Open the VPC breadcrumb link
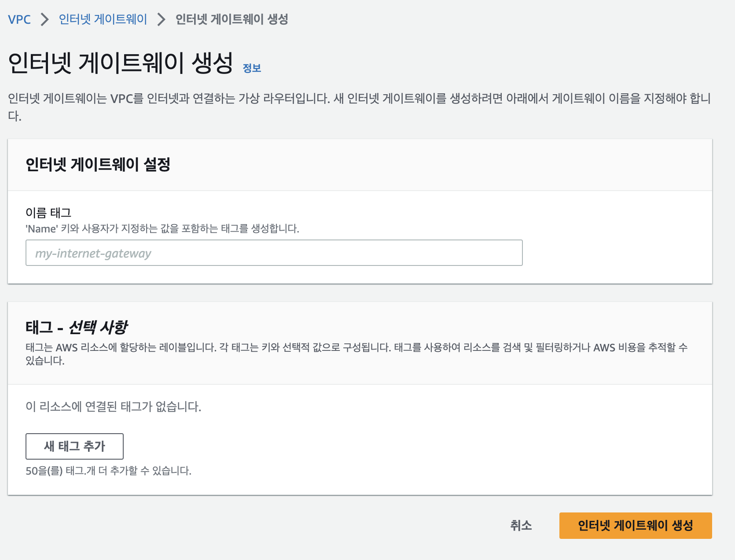 point(19,19)
